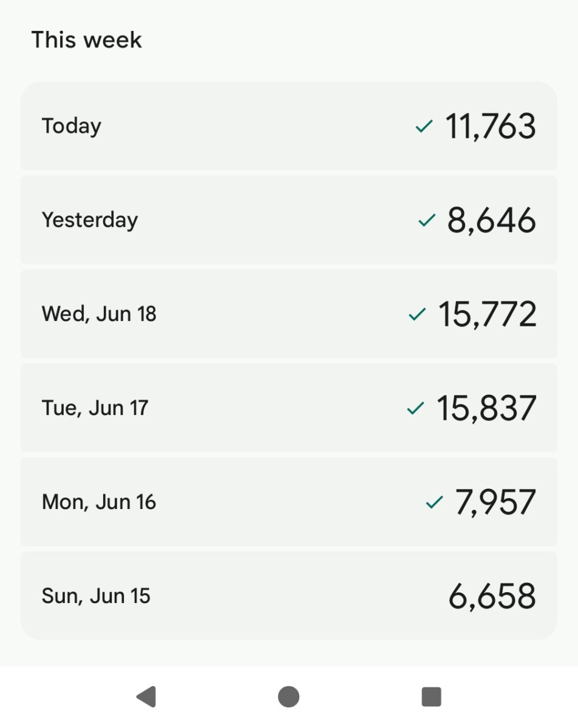578x728 pixels.
Task: Tap the 15,837 steps value
Action: [487, 408]
